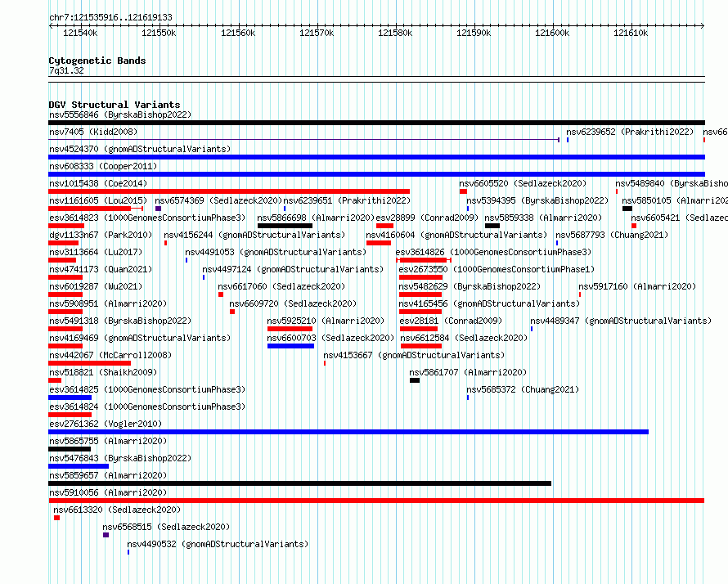The image size is (728, 584).
Task: Click nsv608333 (Cooper2011) label
Action: pos(103,166)
